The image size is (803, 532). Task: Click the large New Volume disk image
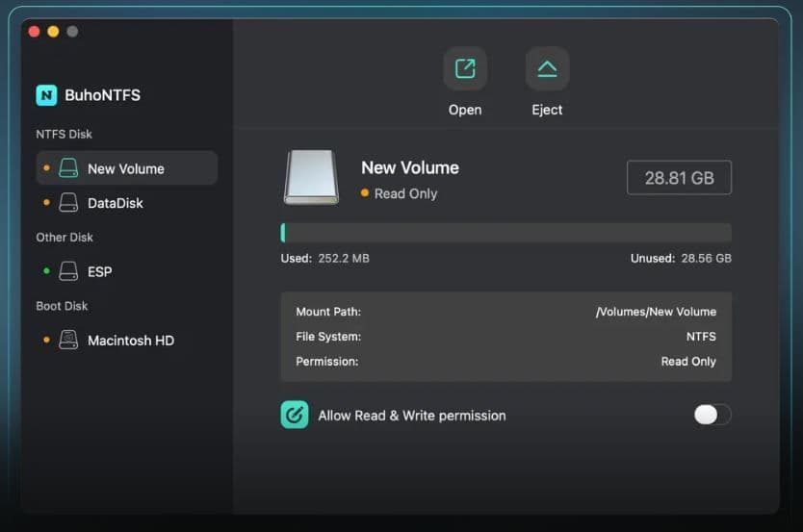311,177
